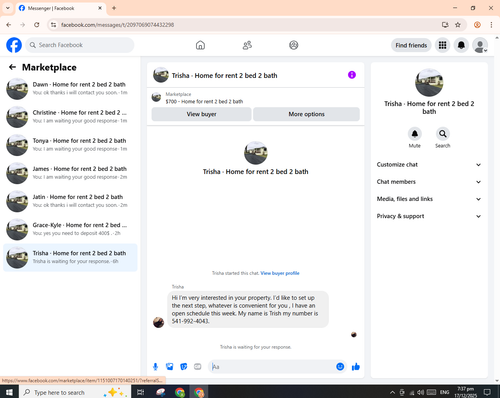Screen dimensions: 500x398
Task: Open the Windows Start menu
Action: coord(9,392)
